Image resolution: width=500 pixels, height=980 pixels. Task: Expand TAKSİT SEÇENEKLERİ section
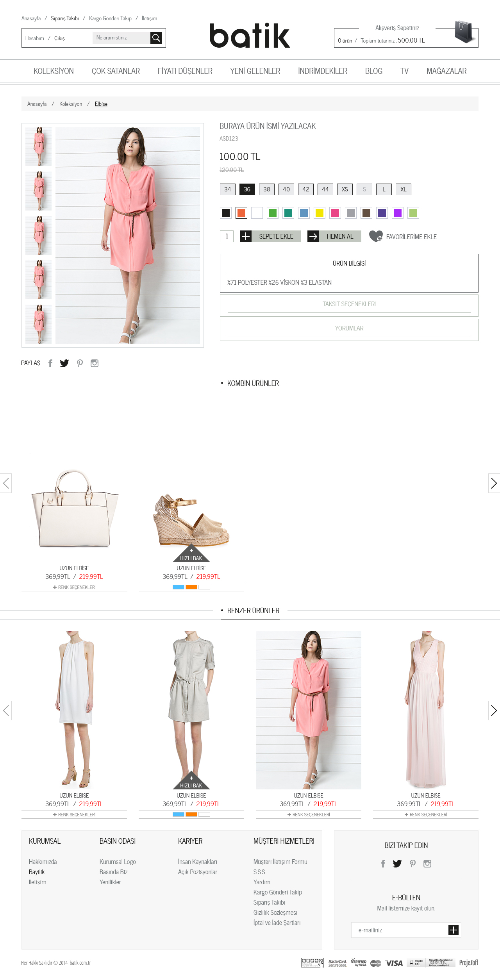coord(349,304)
